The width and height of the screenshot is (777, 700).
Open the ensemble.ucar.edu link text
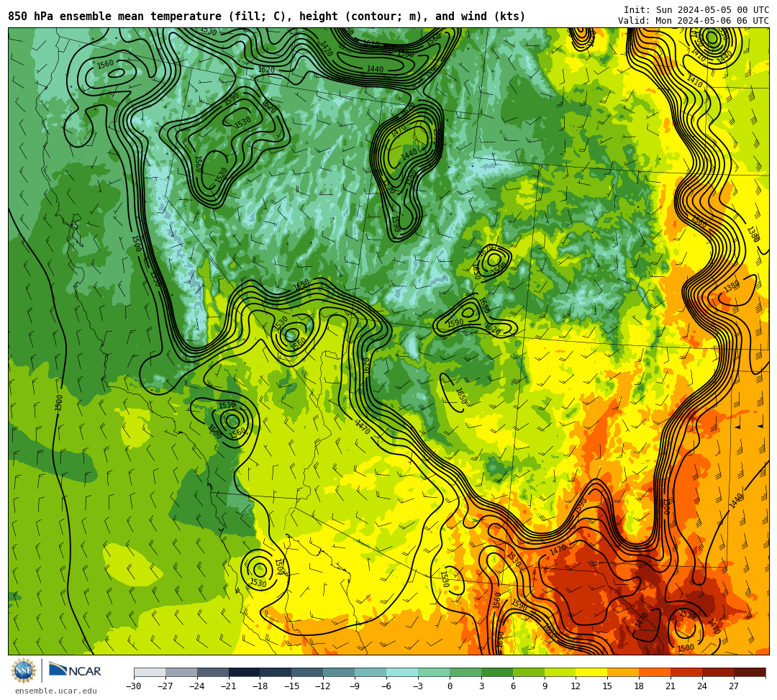55,691
